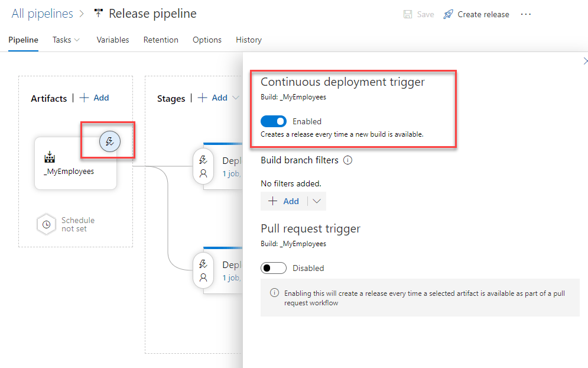This screenshot has width=588, height=368.
Task: Navigate to All pipelines breadcrumb
Action: click(x=42, y=14)
